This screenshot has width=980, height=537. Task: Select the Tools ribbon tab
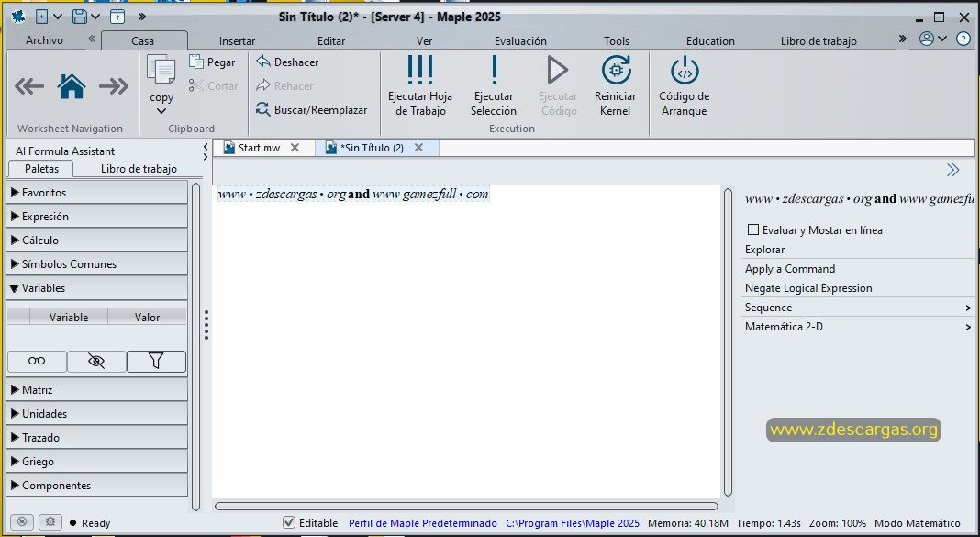click(x=617, y=41)
